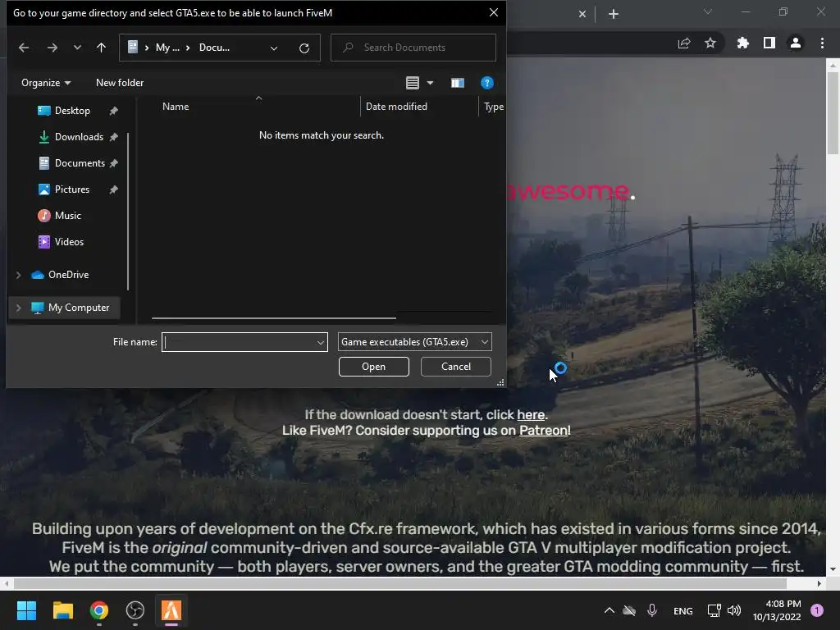Cancel the file selection dialog

(x=456, y=367)
